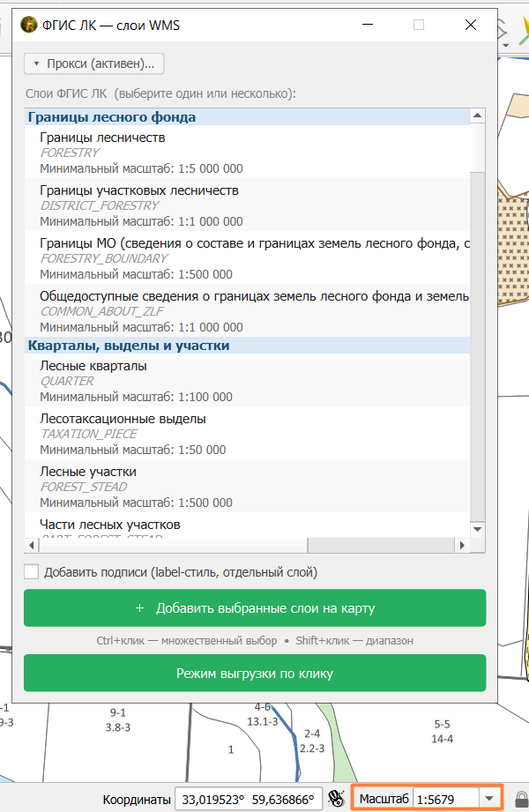Select Лесотаксационные выделы layer
Screen dimensions: 529x812
point(247,434)
